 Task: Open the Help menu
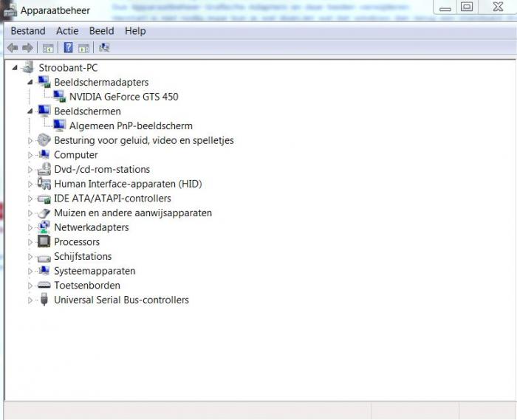(x=135, y=31)
